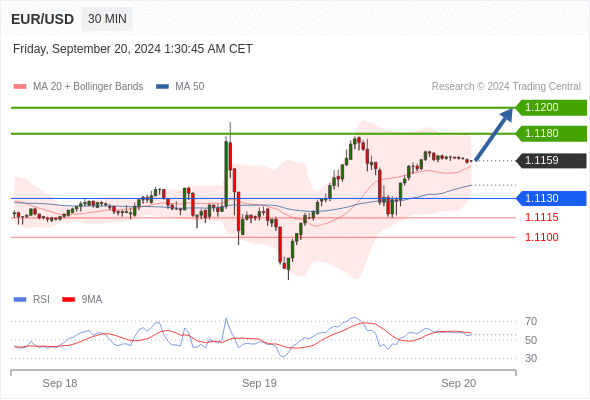Viewport: 590px width, 400px height.
Task: Click the MA 20 Bollinger Bands pink swatch
Action: pyautogui.click(x=20, y=87)
